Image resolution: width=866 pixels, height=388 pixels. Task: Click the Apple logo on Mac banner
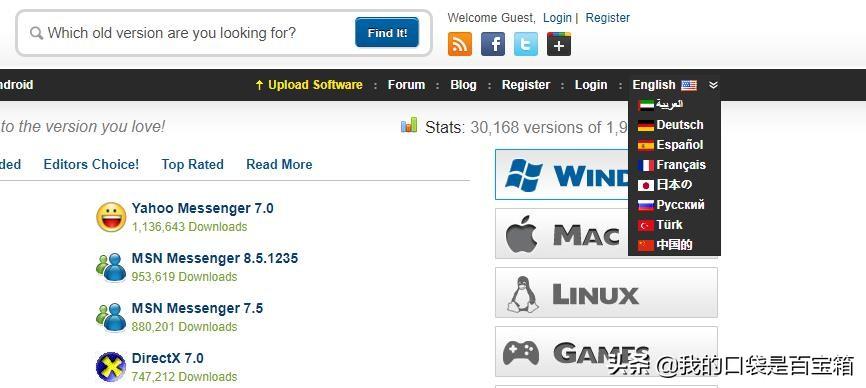tap(521, 234)
